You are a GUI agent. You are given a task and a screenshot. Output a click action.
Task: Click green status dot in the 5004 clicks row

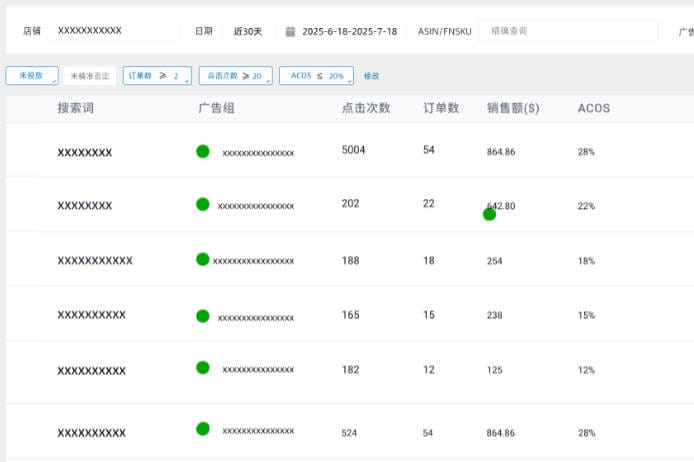pos(203,152)
